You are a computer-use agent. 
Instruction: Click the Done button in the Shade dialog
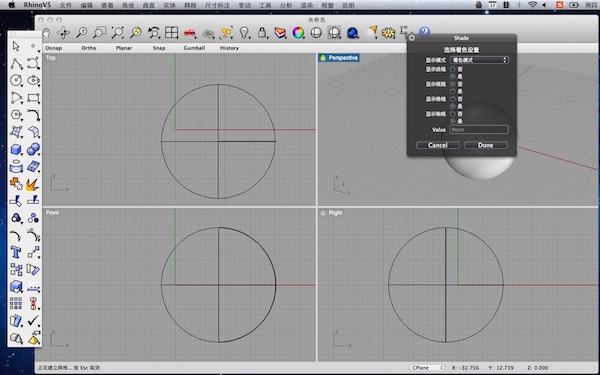(x=486, y=145)
